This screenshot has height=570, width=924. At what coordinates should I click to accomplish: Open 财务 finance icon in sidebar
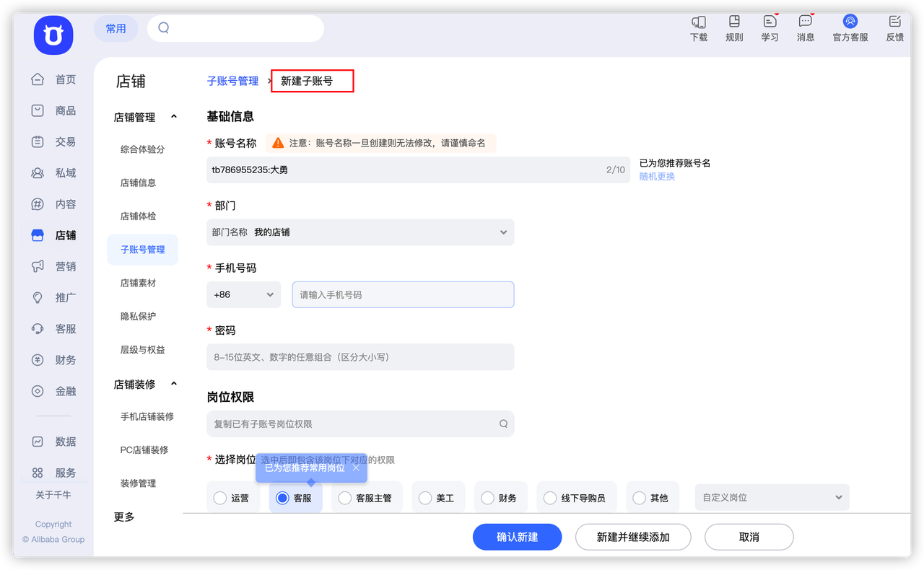38,360
